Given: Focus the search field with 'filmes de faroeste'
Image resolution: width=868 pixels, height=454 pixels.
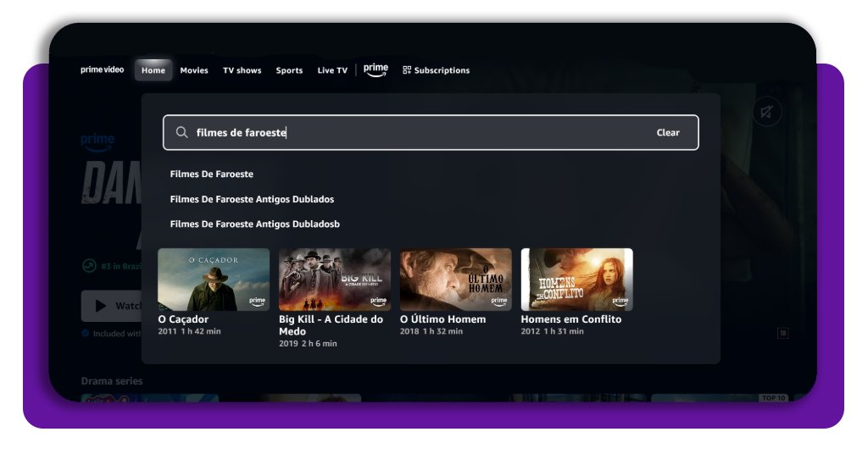Looking at the screenshot, I should point(431,132).
